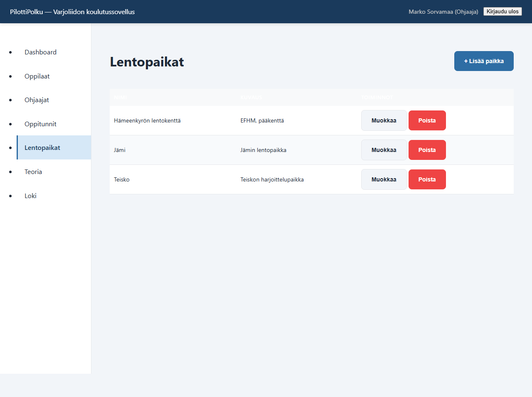Select Ohjaajat from the navigation

click(x=37, y=100)
